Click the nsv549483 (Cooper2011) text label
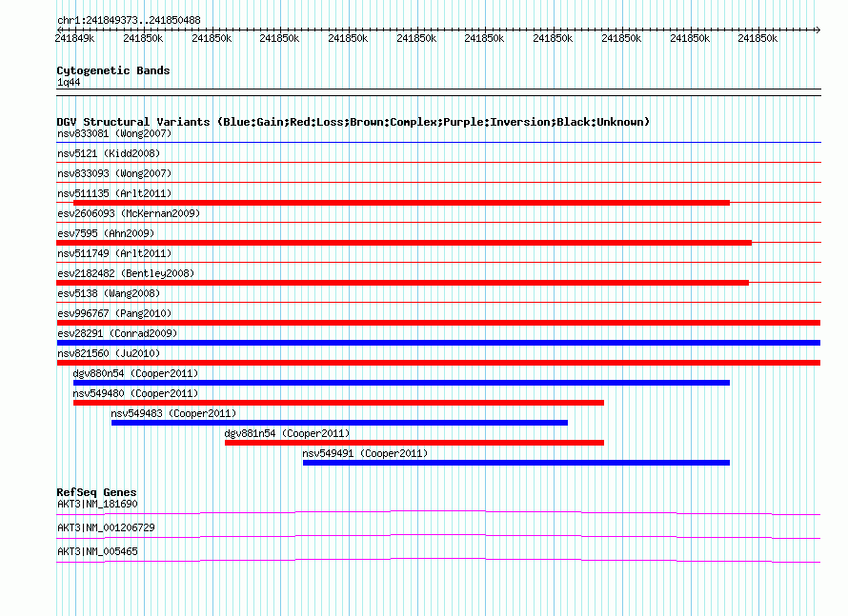This screenshot has width=848, height=616. click(173, 413)
